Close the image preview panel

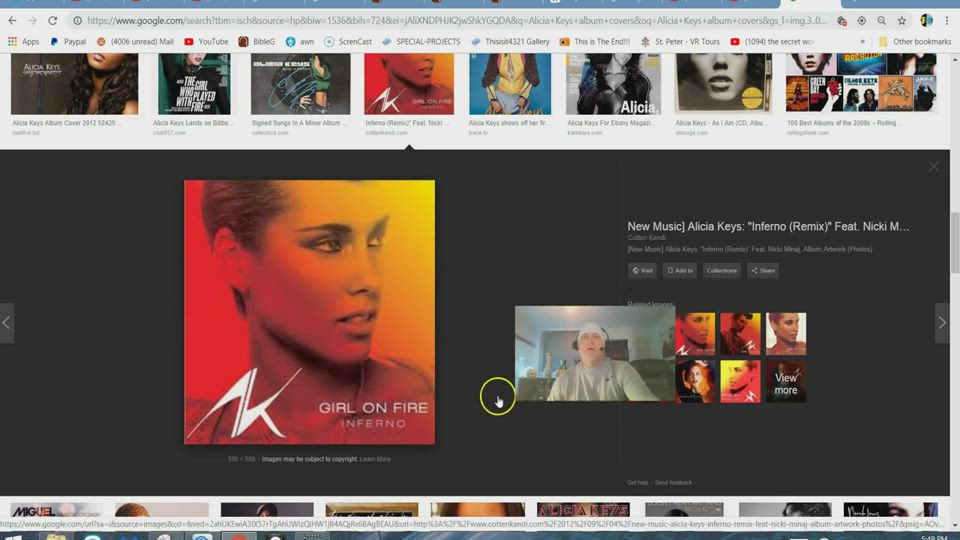coord(933,167)
